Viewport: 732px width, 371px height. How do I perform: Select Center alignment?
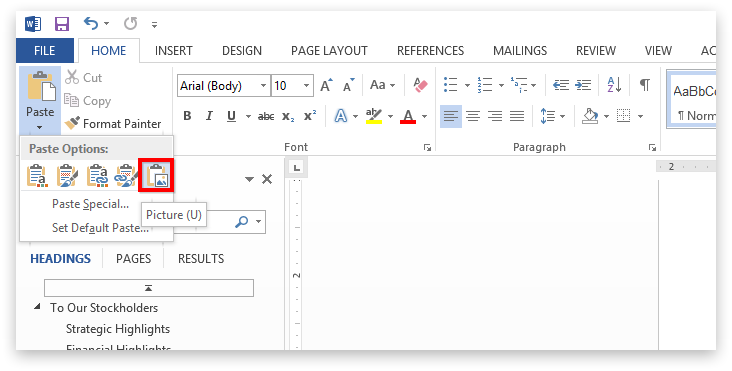click(x=473, y=116)
